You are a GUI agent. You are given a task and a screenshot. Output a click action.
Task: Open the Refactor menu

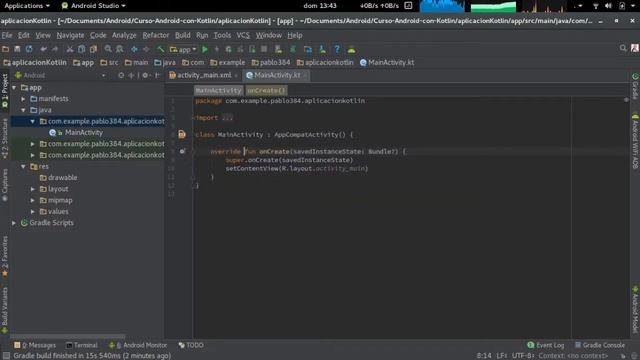pos(156,36)
